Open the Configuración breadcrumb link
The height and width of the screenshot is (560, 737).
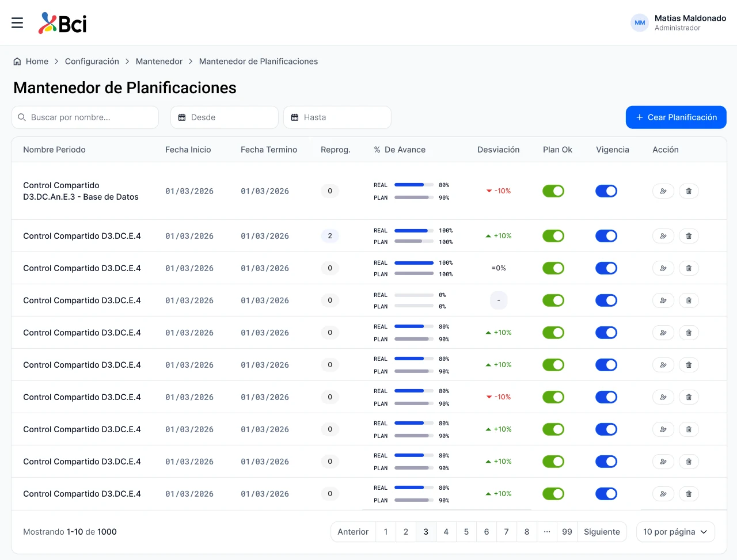point(92,62)
